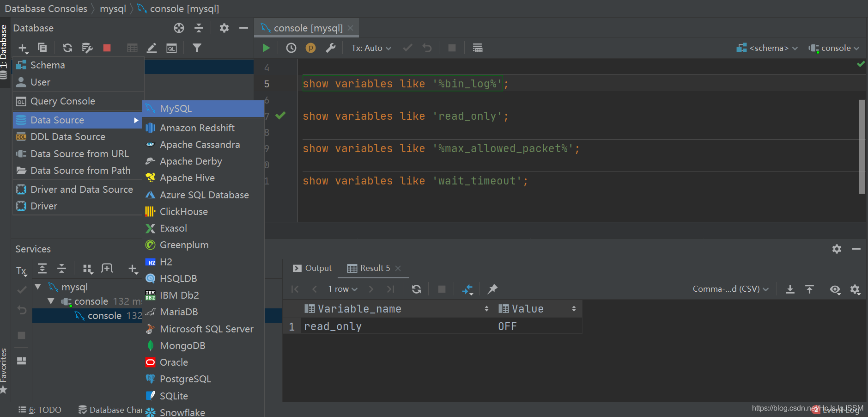The height and width of the screenshot is (417, 868).
Task: Choose PostgreSQL data source
Action: (203, 379)
